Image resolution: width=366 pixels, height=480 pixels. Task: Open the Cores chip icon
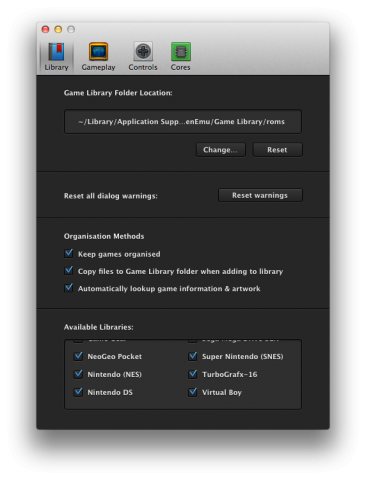[x=181, y=52]
